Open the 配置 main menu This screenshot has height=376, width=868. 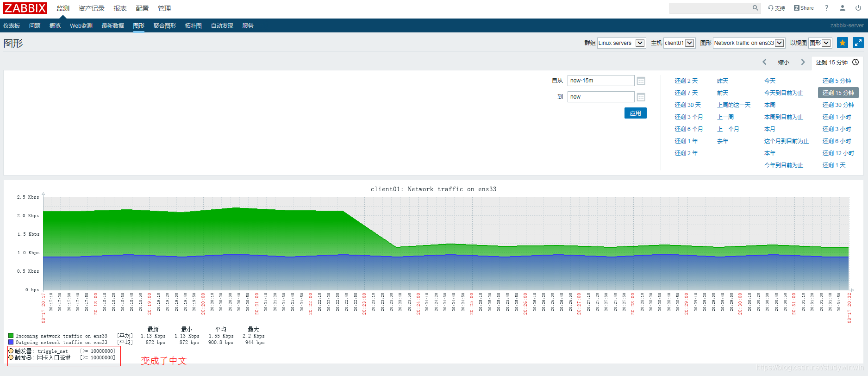click(x=142, y=8)
